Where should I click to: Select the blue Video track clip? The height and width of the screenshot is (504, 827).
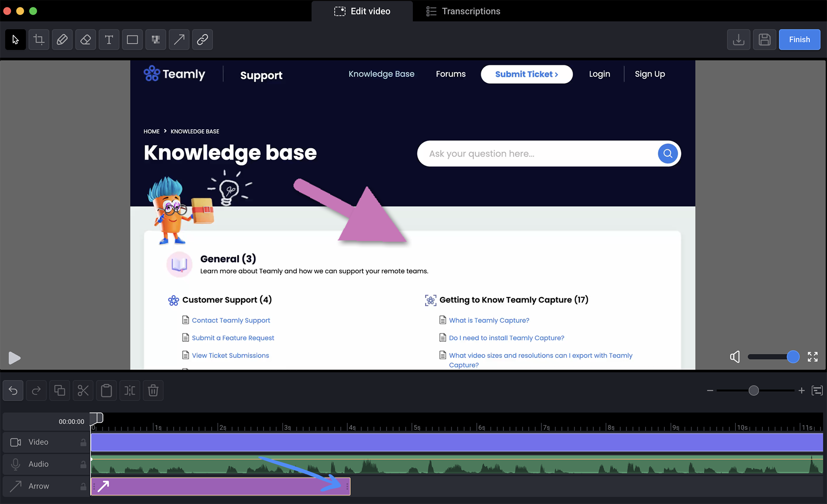point(457,442)
